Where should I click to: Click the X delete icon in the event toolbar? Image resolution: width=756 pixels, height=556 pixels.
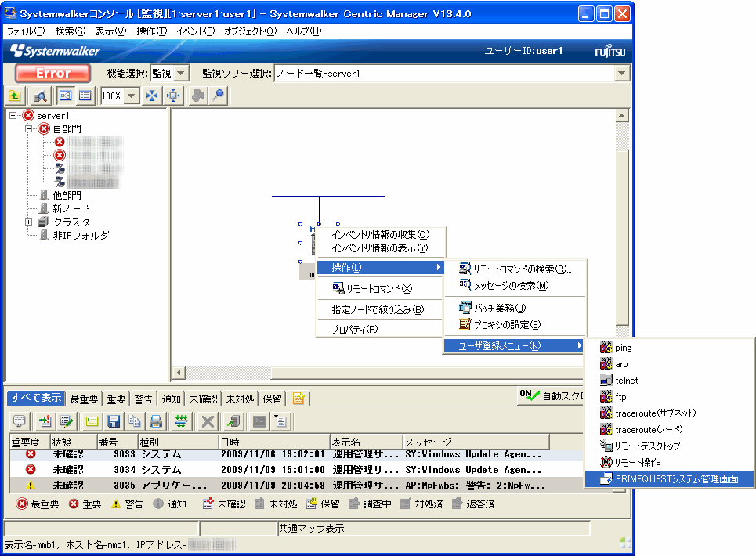tap(208, 421)
